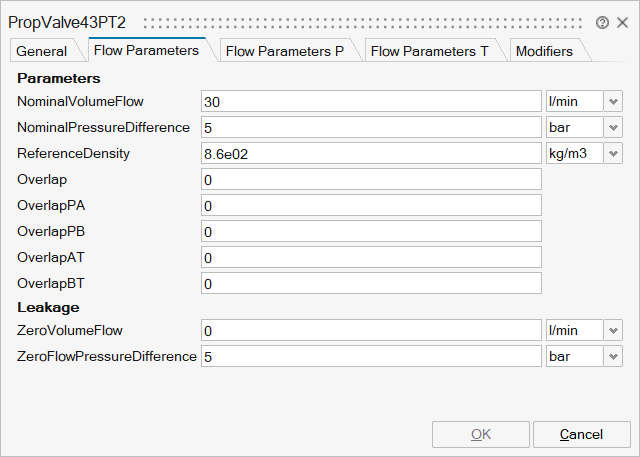Click the ReferenceDensity value field
640x457 pixels.
point(370,153)
